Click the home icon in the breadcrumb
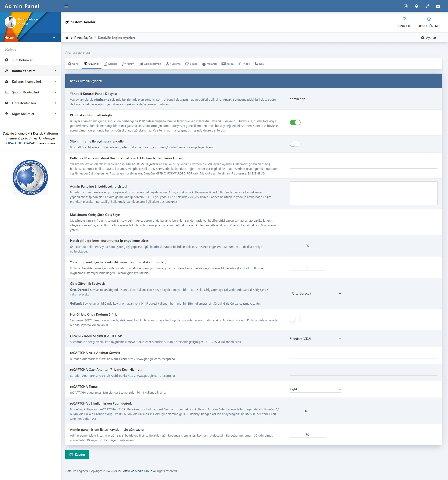The width and height of the screenshot is (448, 480). tap(67, 38)
